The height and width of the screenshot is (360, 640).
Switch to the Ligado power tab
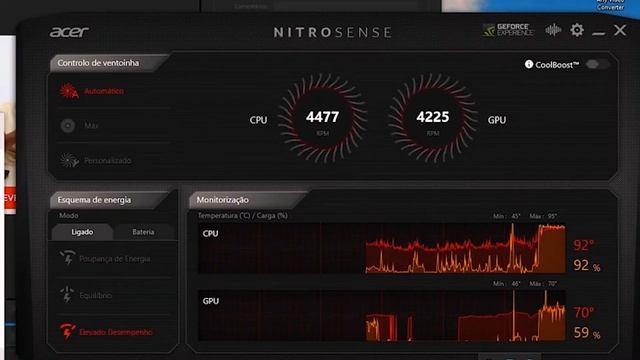(x=82, y=232)
